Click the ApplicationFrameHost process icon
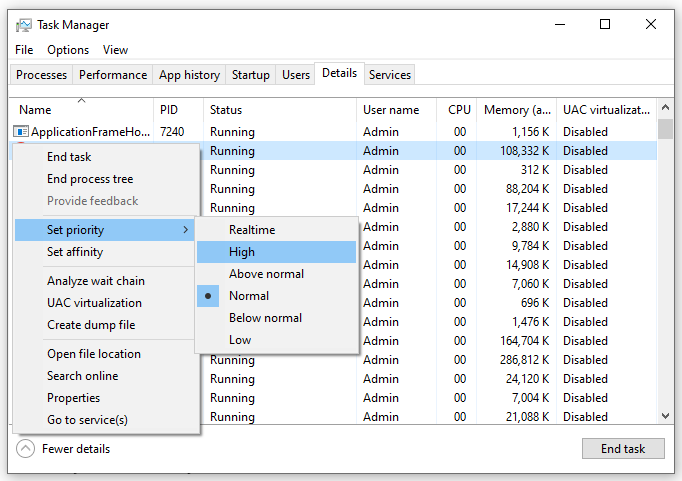This screenshot has height=481, width=682. 22,132
